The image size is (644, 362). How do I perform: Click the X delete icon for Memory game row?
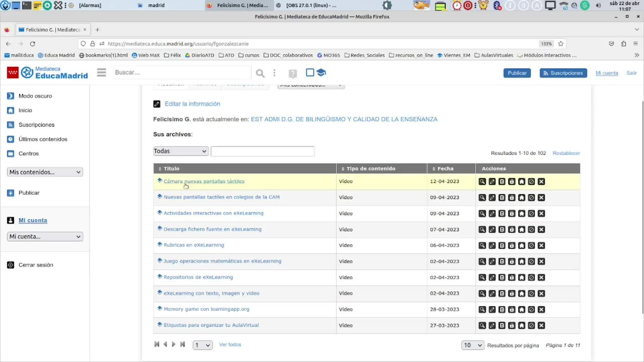(541, 310)
